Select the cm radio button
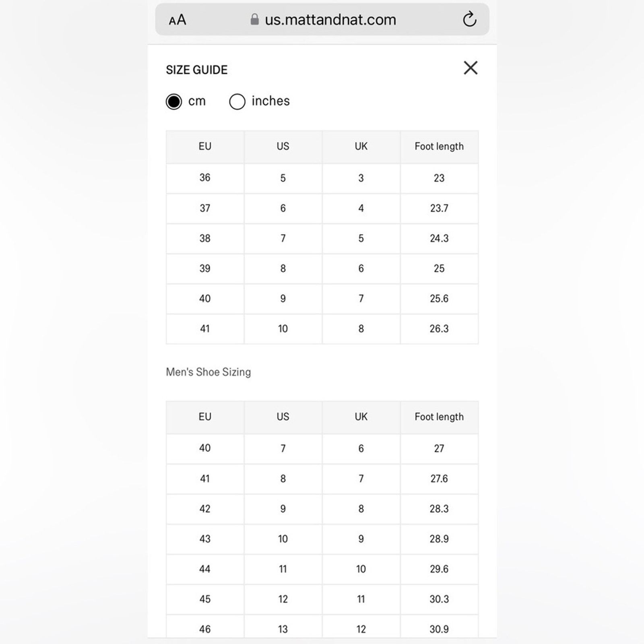This screenshot has width=644, height=644. (x=174, y=102)
